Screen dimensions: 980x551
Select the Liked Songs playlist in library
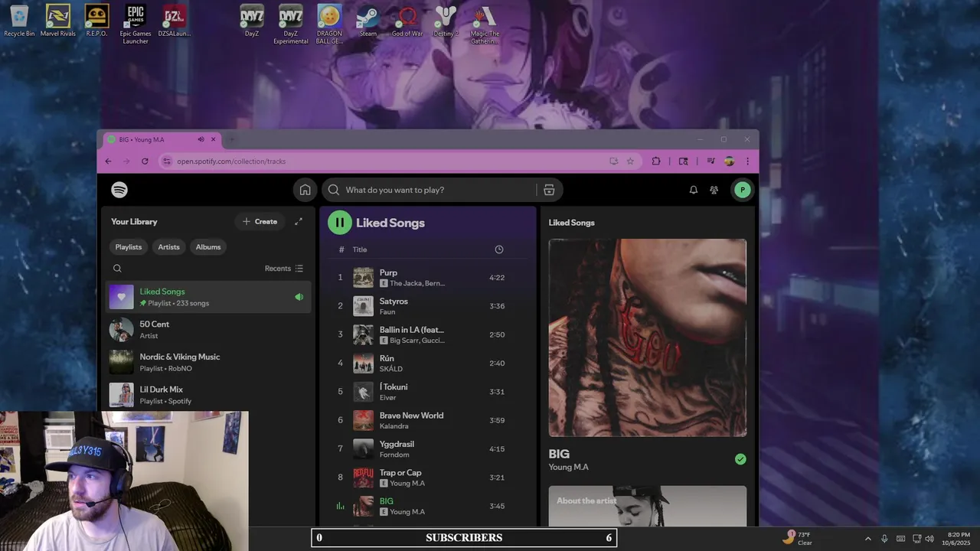coord(208,297)
